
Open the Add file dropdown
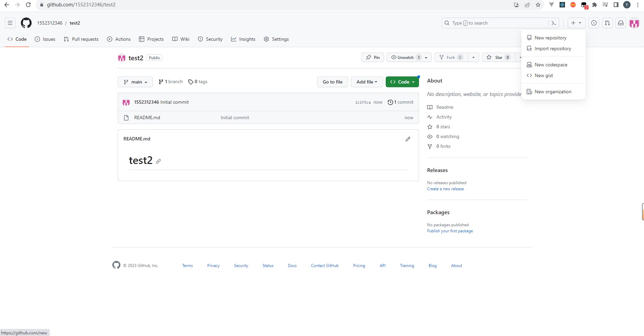pos(367,82)
